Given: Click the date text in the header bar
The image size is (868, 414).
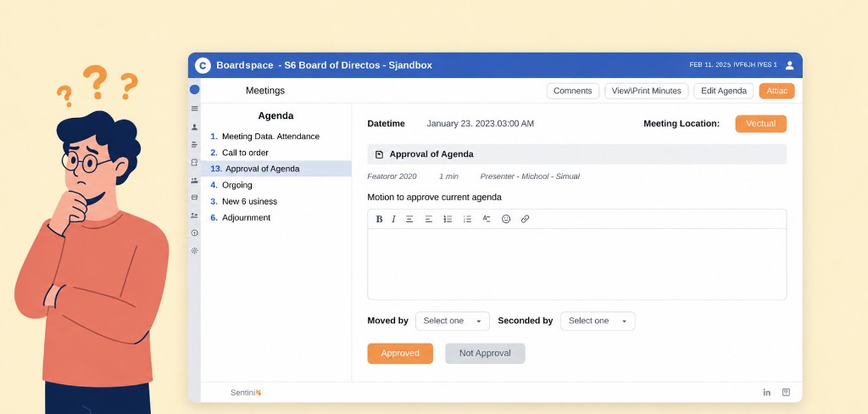Looking at the screenshot, I should click(x=733, y=64).
